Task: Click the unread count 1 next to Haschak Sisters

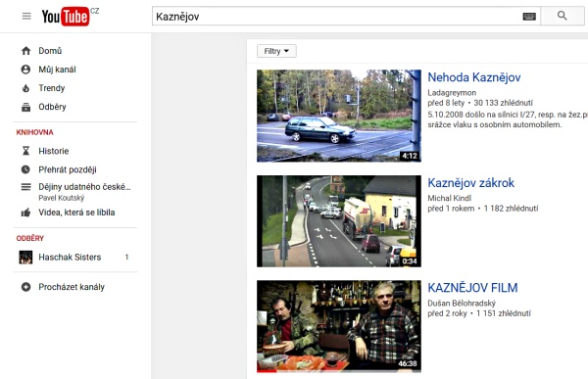Action: [126, 258]
